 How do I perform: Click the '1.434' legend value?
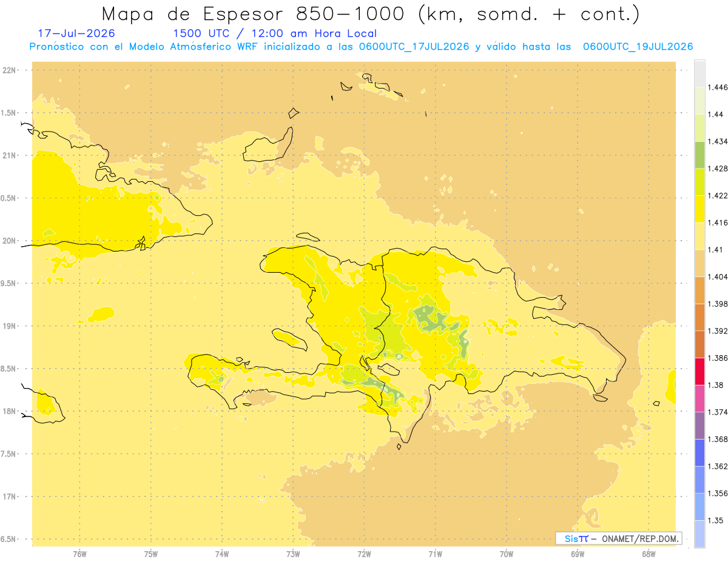[719, 141]
